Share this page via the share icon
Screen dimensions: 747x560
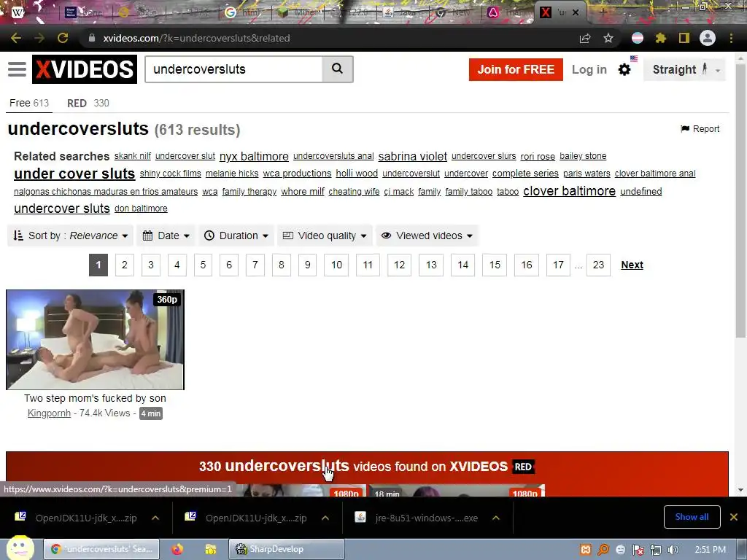pos(585,38)
